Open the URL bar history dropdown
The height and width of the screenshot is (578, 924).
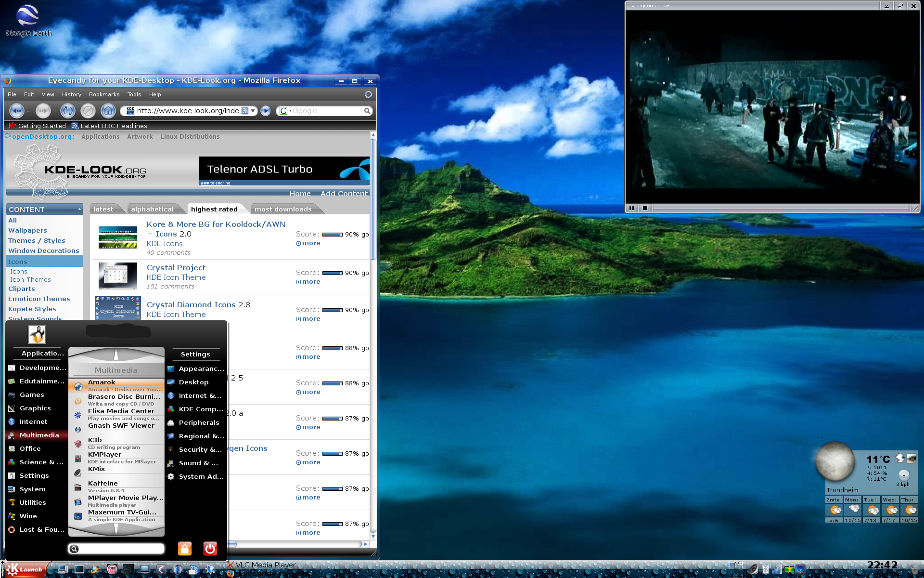click(x=253, y=111)
